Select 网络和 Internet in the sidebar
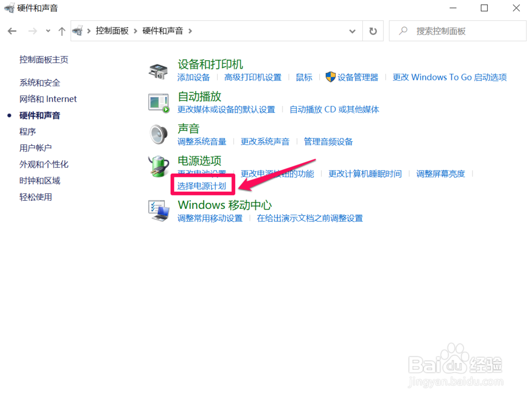The image size is (532, 400). 48,99
